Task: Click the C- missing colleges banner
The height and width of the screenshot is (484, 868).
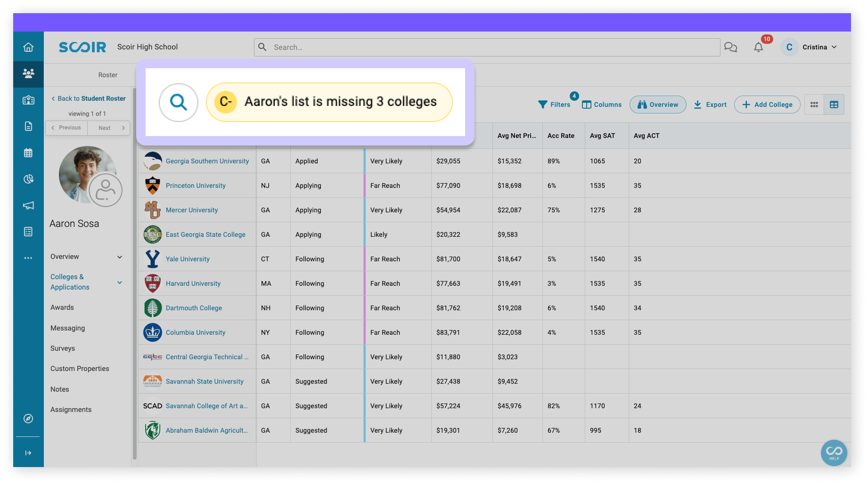Action: (x=329, y=102)
